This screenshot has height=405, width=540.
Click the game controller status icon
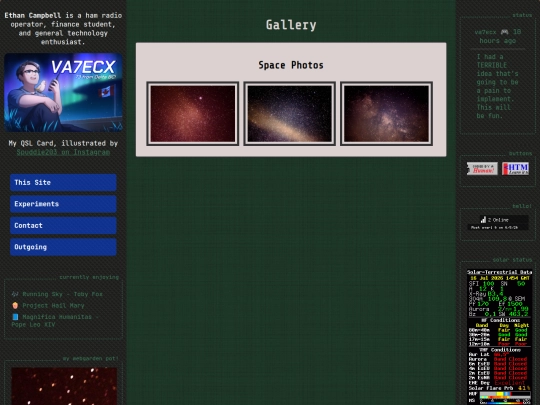(x=505, y=32)
